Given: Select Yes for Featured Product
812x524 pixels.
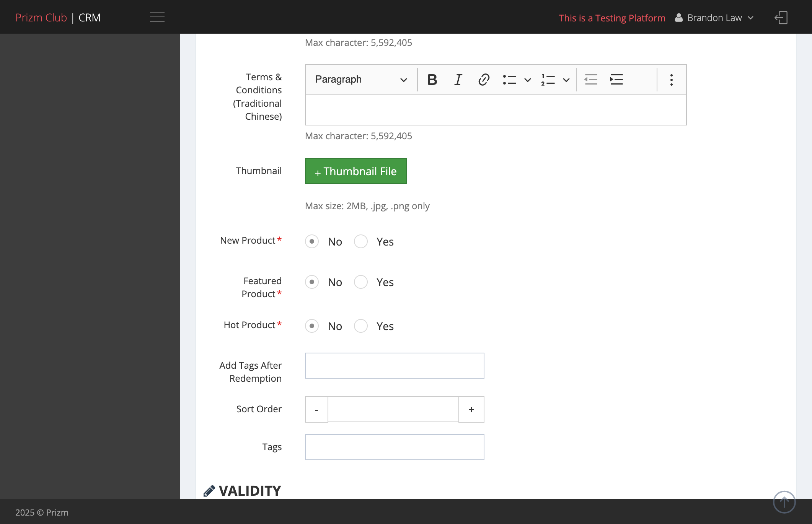Looking at the screenshot, I should click(361, 282).
